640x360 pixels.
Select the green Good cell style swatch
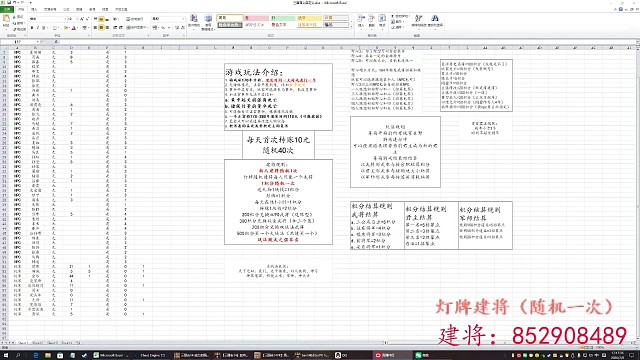pos(283,18)
